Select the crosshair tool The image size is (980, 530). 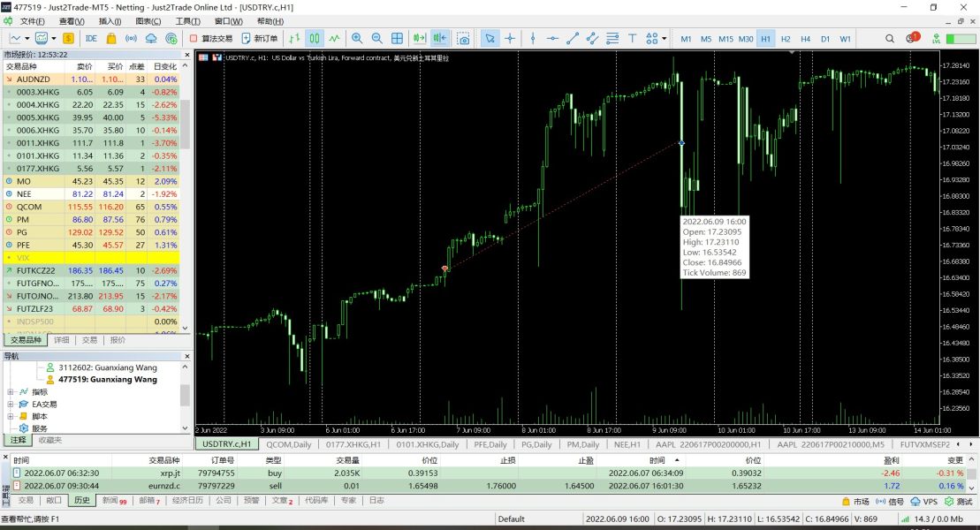[510, 39]
